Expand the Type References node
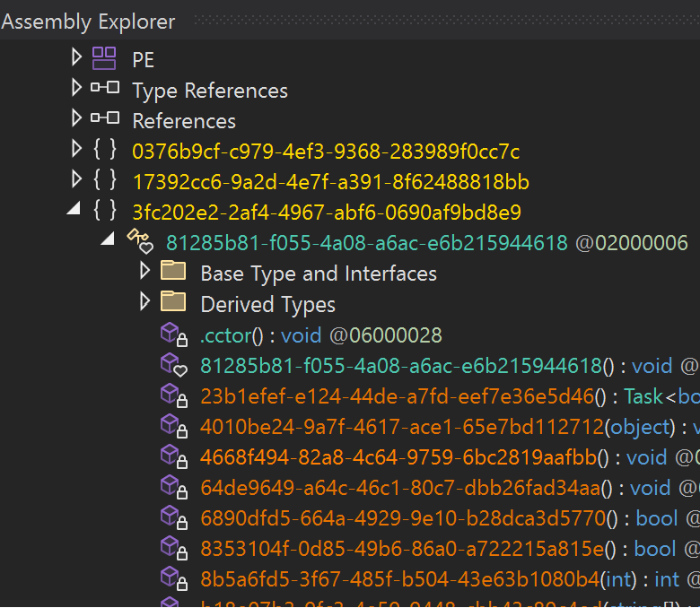 (x=76, y=90)
